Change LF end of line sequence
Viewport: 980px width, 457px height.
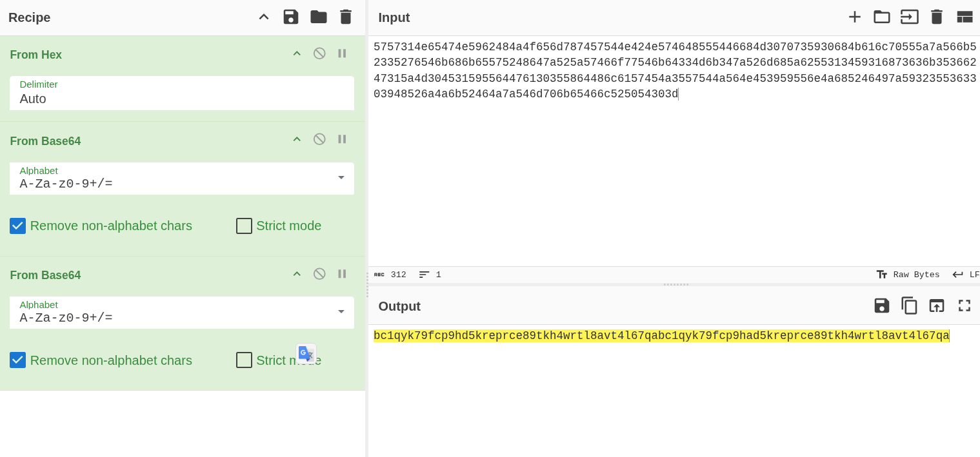[x=966, y=275]
